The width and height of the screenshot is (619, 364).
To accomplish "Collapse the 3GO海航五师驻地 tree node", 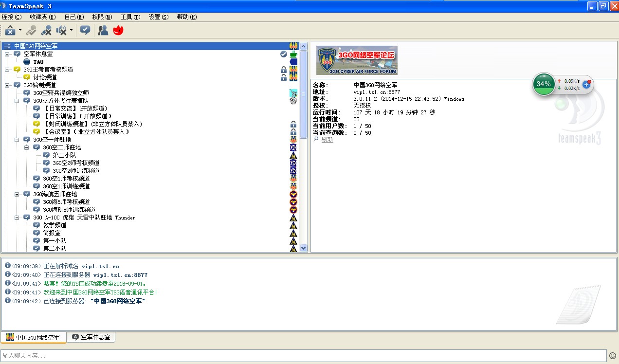I will (17, 194).
